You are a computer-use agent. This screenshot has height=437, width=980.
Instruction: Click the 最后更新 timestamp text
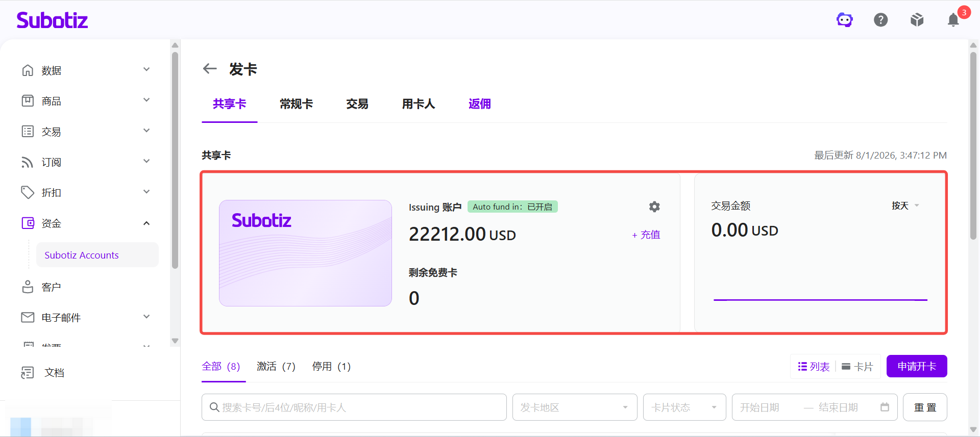click(880, 155)
